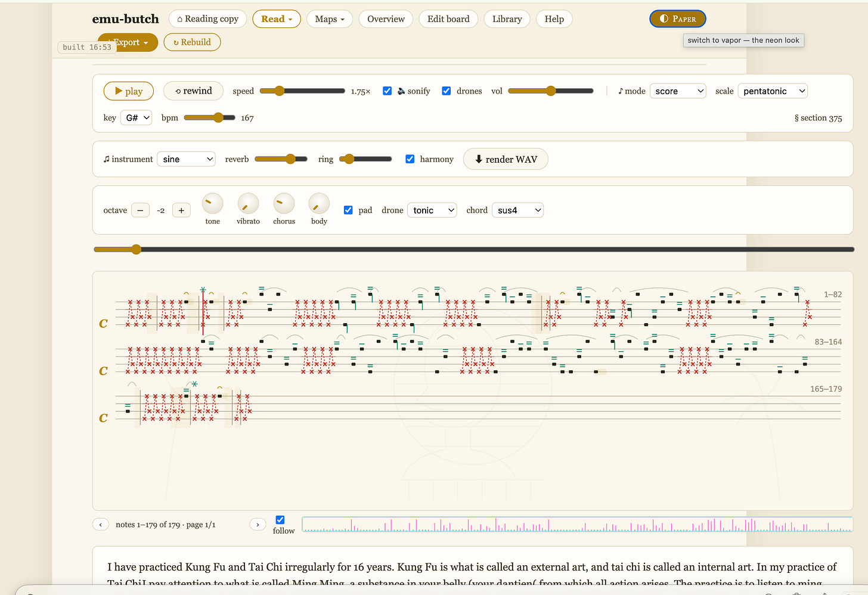
Task: Click the 165–179 staff row label
Action: coord(826,389)
